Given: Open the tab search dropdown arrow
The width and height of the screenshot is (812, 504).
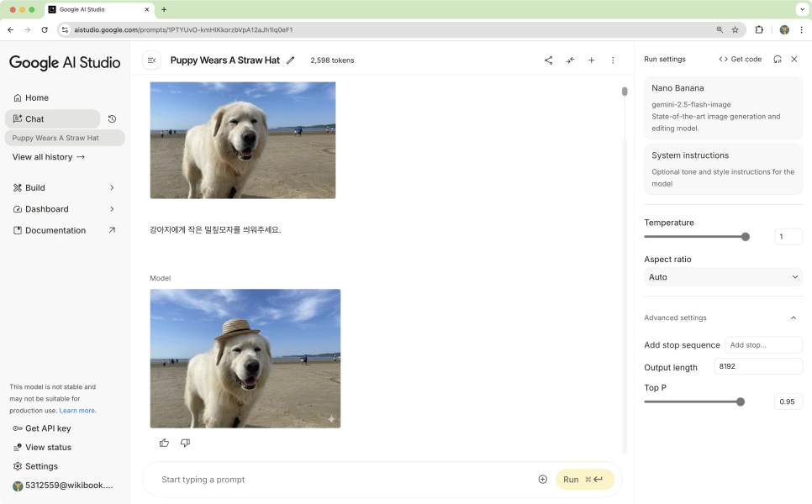Looking at the screenshot, I should (802, 9).
